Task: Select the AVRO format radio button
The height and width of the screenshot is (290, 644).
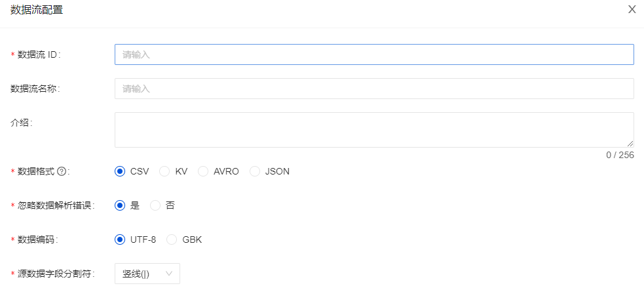Action: [x=203, y=171]
